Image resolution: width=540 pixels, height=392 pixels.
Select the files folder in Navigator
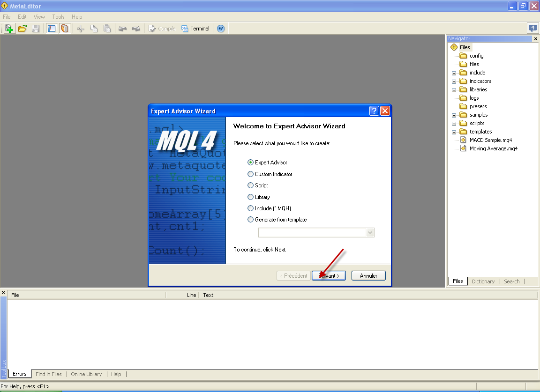474,64
